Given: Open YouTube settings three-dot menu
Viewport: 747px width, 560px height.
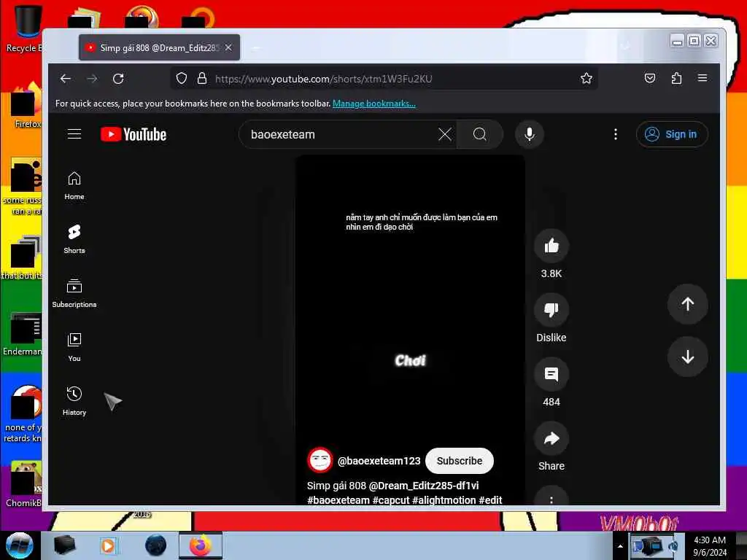Looking at the screenshot, I should 616,134.
